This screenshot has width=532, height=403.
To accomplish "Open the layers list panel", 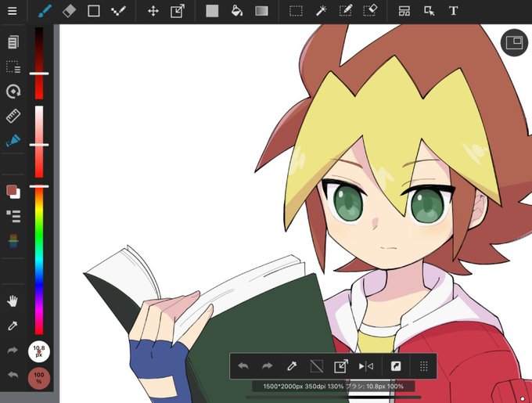I will click(x=13, y=217).
